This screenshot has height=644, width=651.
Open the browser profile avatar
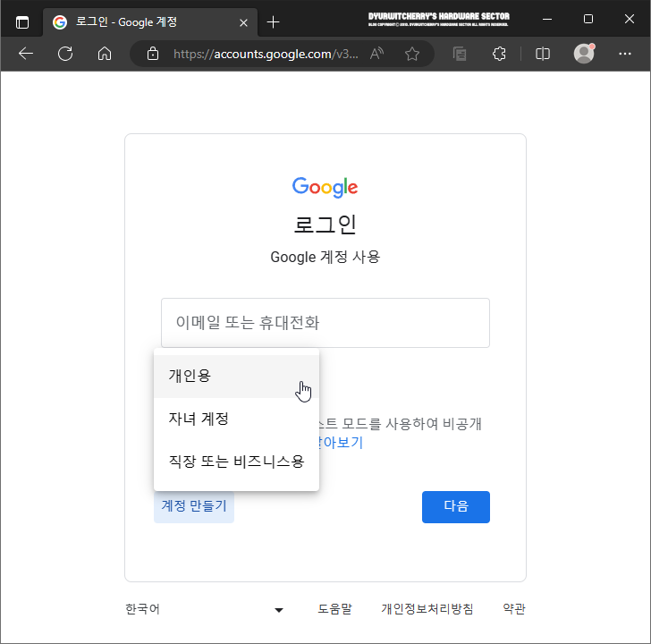click(x=584, y=54)
